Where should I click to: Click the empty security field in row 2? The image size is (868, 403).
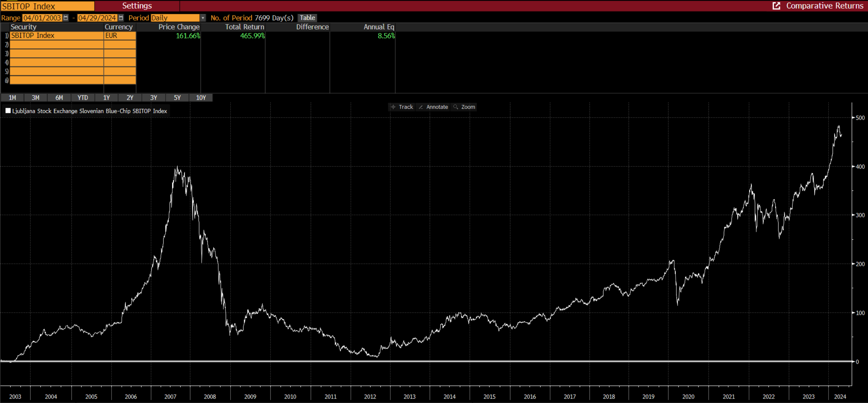click(57, 45)
